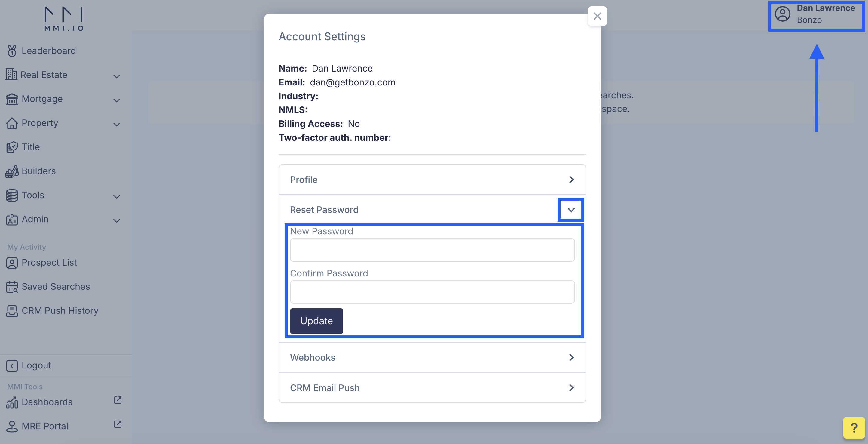868x444 pixels.
Task: Click the Logout arrow icon
Action: pos(12,365)
